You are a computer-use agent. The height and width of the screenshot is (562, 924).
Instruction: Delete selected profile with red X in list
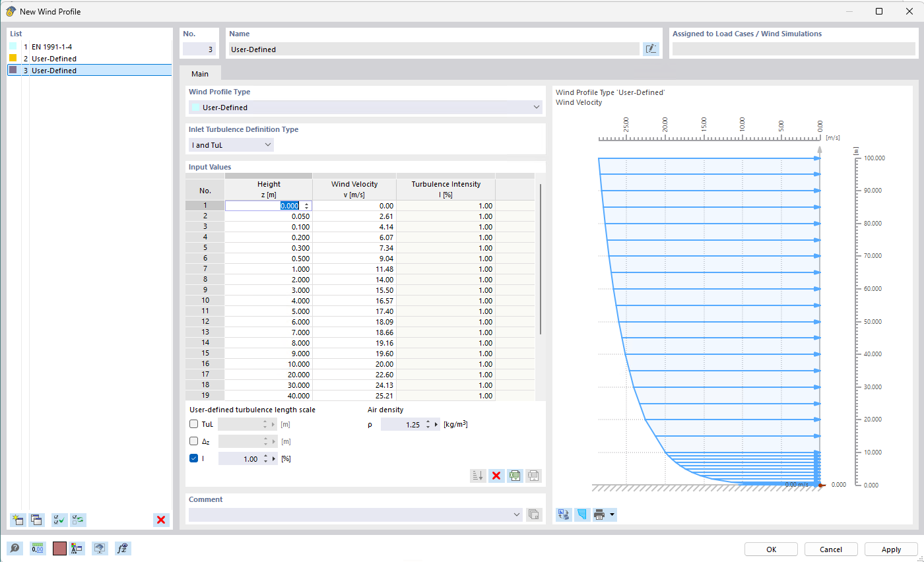(x=161, y=520)
